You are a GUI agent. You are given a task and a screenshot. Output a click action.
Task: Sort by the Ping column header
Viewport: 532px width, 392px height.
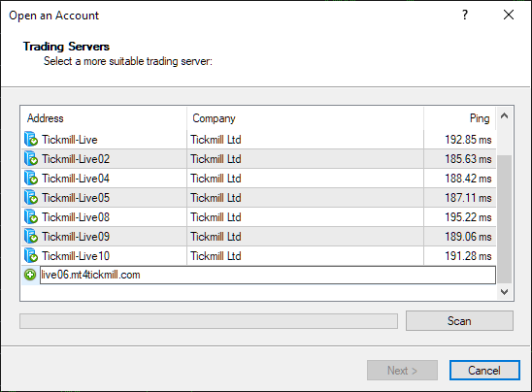click(460, 118)
